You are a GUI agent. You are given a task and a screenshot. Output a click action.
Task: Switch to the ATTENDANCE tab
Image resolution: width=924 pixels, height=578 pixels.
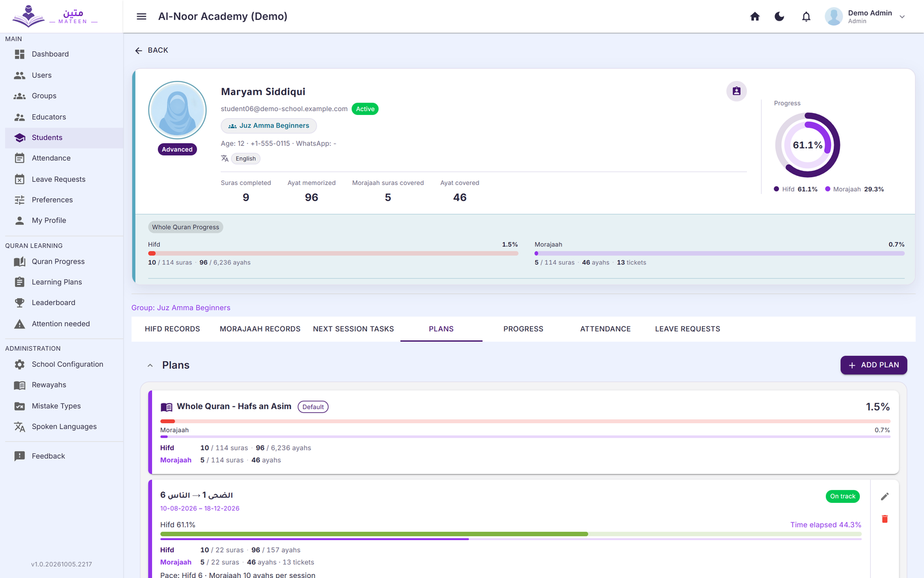click(x=606, y=329)
